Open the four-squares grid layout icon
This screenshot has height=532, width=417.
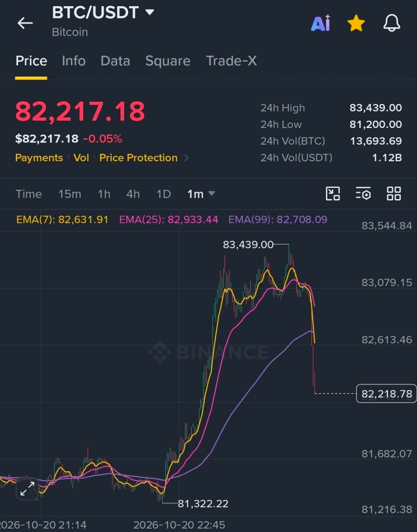[x=394, y=194]
